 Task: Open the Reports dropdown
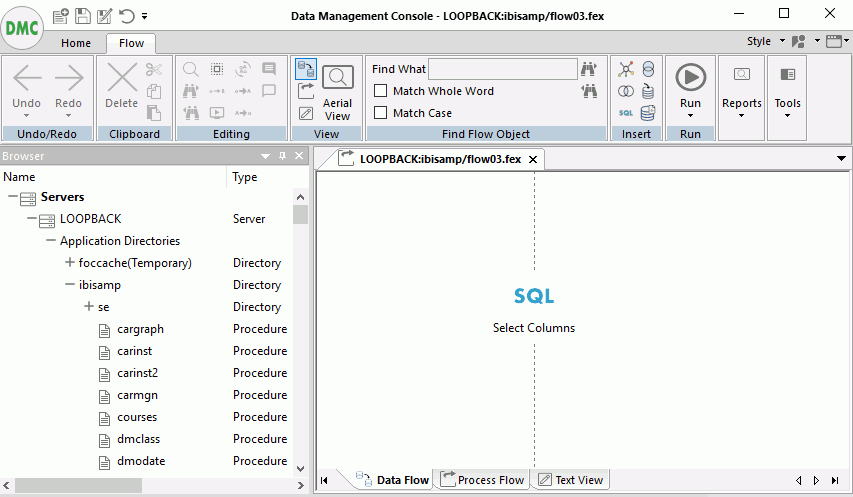click(x=741, y=115)
